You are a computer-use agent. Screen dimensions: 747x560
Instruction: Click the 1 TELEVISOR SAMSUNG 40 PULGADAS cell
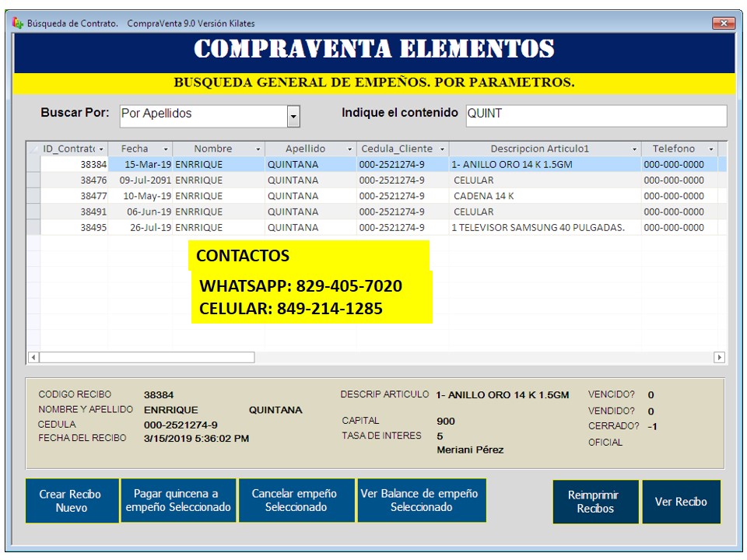545,227
